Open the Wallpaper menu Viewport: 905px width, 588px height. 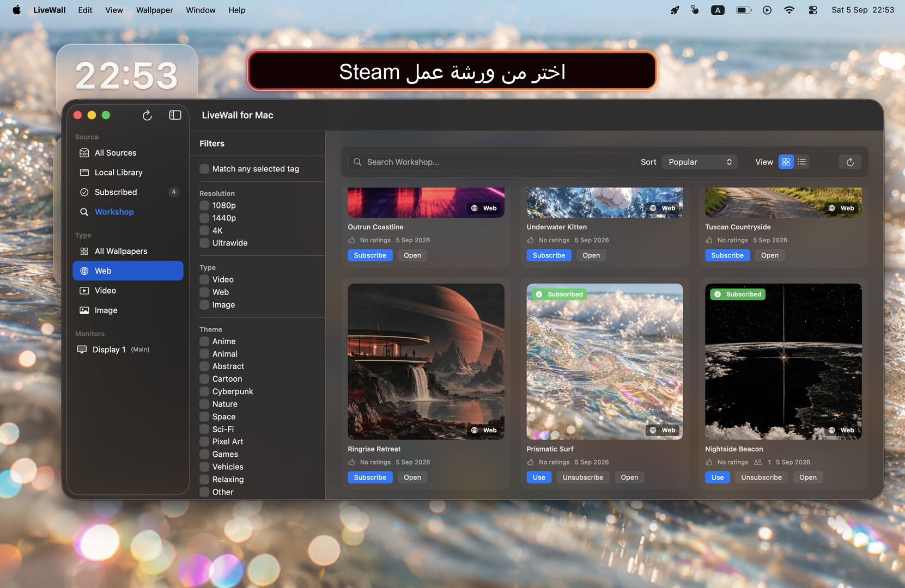coord(154,10)
